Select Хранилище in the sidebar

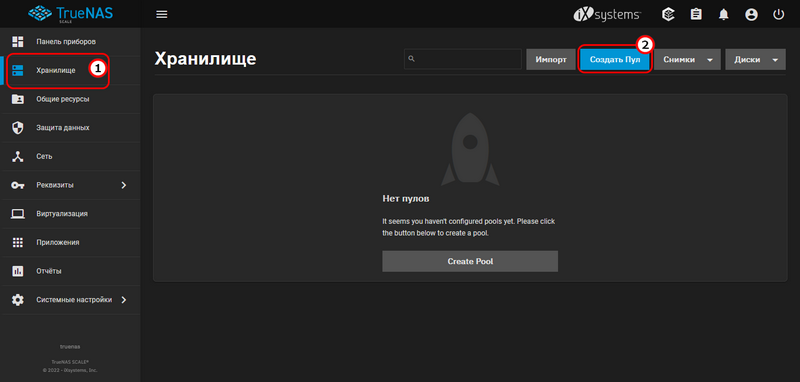pyautogui.click(x=70, y=70)
